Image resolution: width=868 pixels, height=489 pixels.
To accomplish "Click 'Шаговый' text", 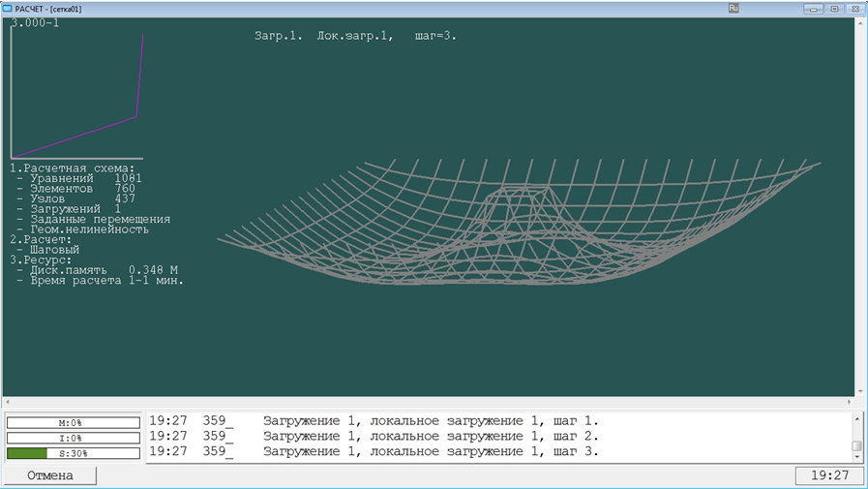I will [55, 250].
